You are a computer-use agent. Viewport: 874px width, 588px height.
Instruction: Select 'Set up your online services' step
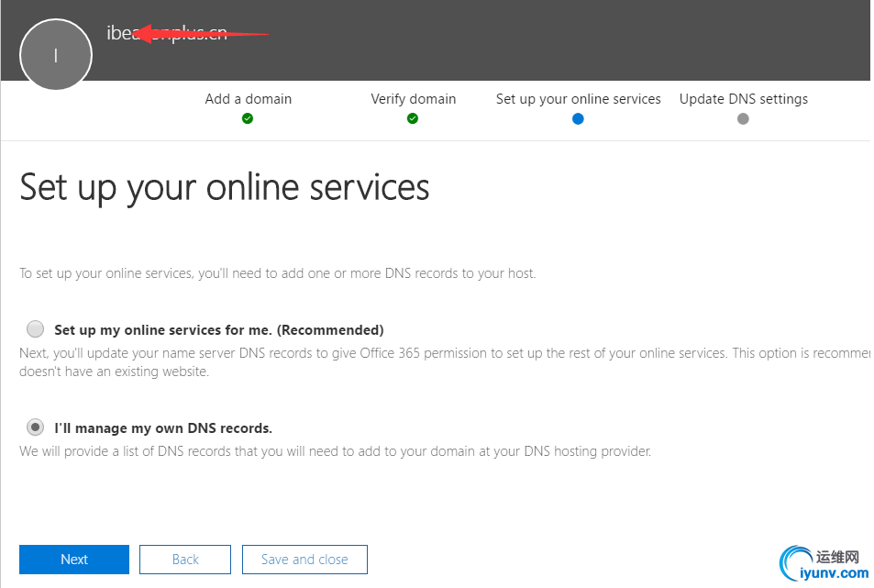(578, 99)
